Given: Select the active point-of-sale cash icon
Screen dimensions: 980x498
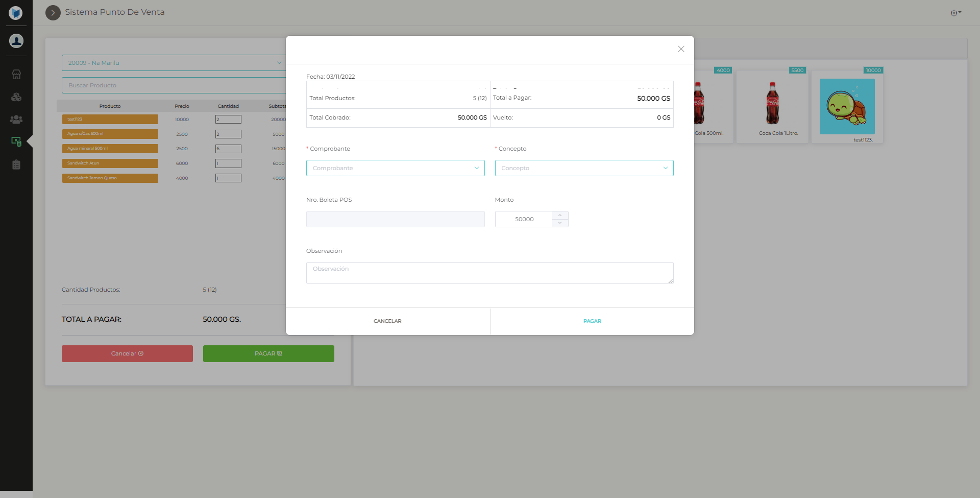Looking at the screenshot, I should pyautogui.click(x=16, y=142).
